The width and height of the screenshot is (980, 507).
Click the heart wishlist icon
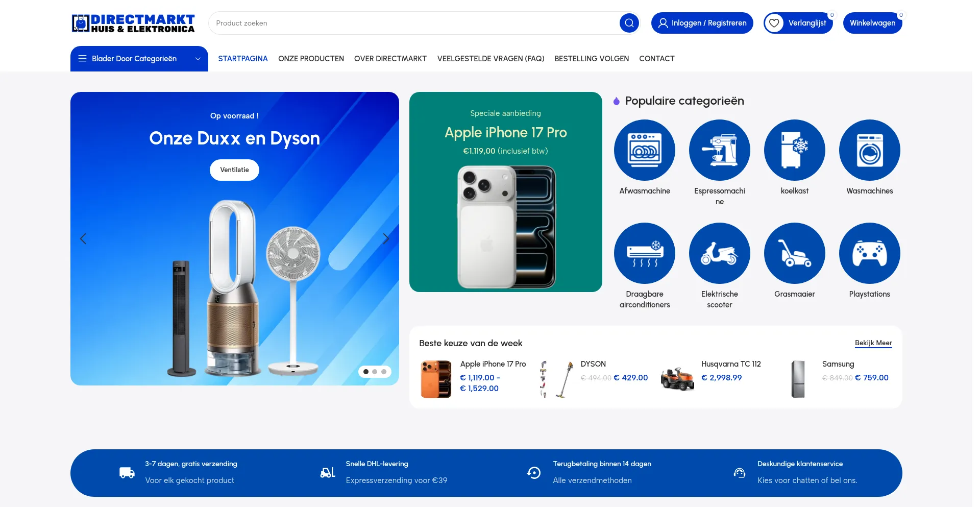coord(774,23)
